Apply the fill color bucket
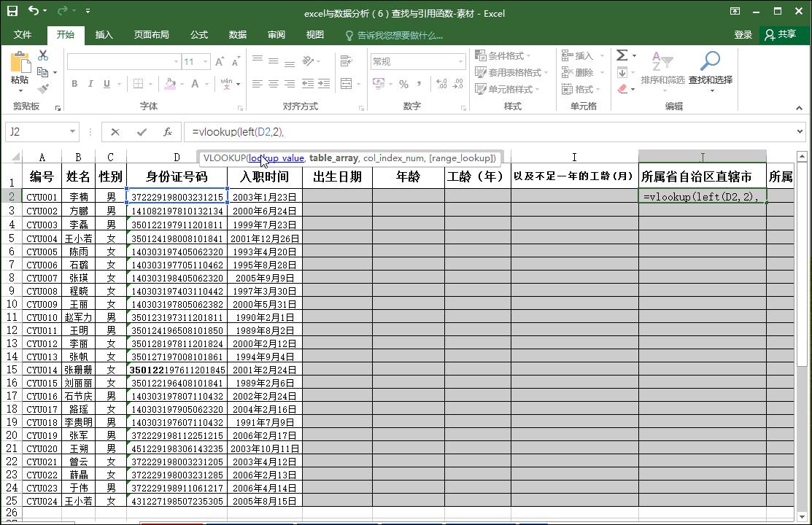 (x=170, y=84)
